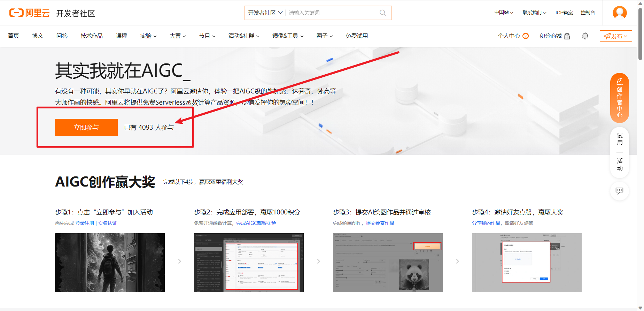
Task: Click the Aliyun logo
Action: 29,13
